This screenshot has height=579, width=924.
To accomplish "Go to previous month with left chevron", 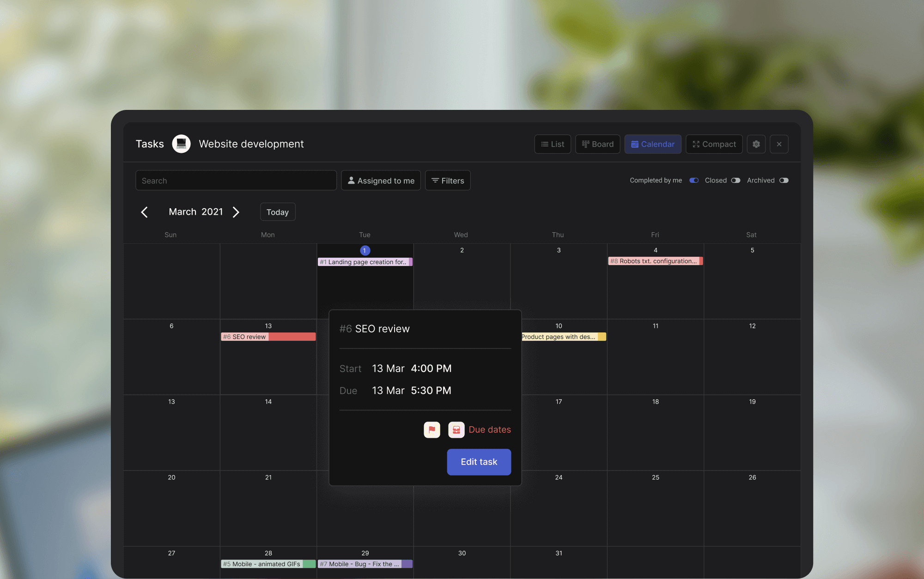I will tap(144, 212).
